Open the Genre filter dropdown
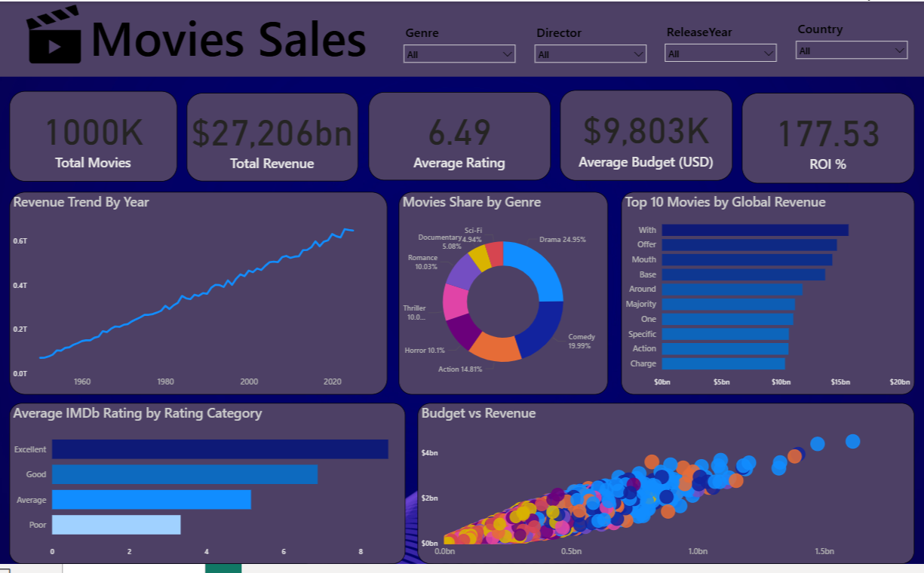 pos(459,54)
